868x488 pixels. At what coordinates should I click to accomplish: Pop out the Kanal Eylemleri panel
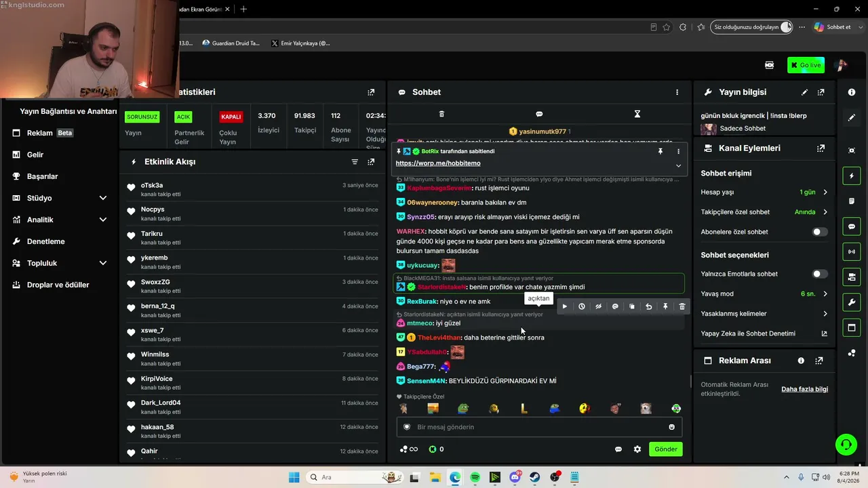tap(821, 148)
